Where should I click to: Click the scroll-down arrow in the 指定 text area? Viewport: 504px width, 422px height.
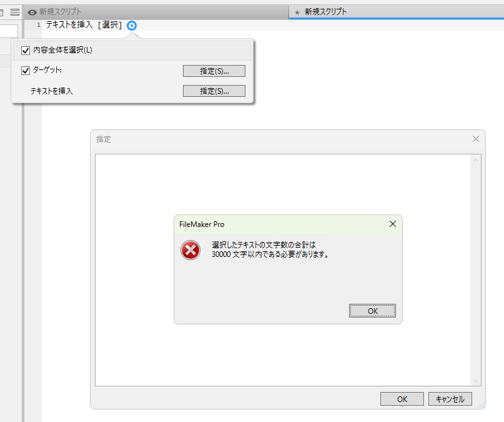point(475,381)
